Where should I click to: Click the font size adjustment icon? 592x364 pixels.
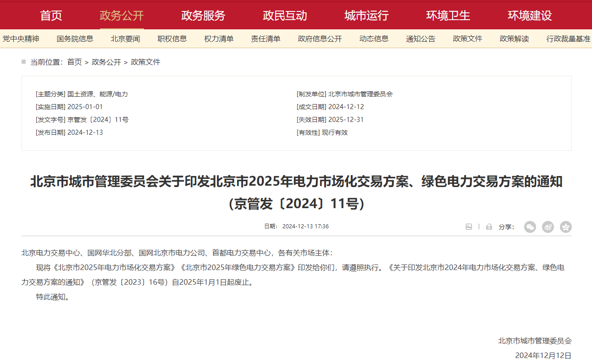(x=469, y=226)
